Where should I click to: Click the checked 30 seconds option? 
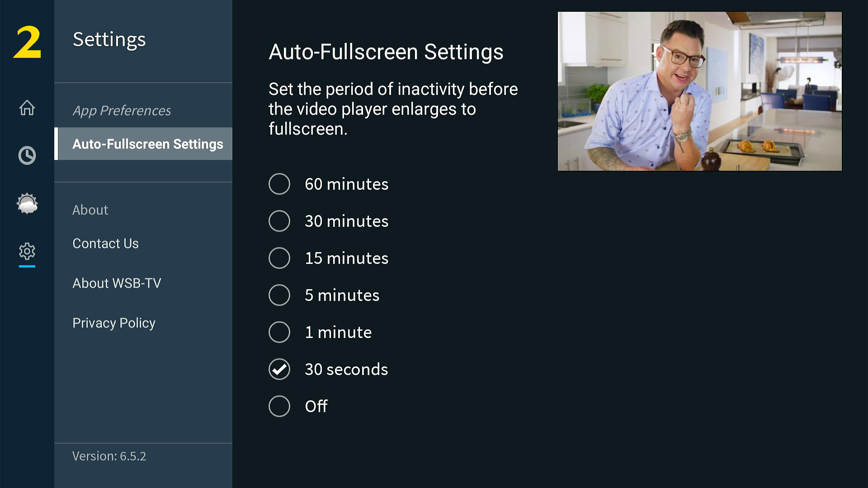[279, 369]
